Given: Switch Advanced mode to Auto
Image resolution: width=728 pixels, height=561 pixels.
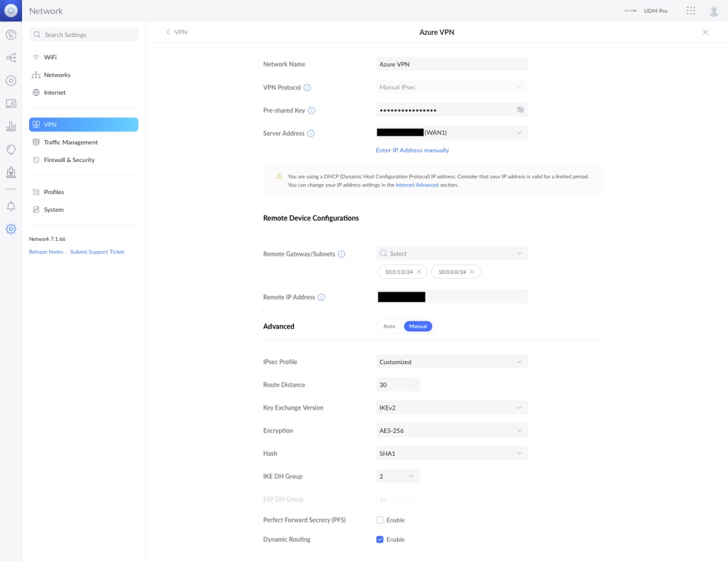Looking at the screenshot, I should (x=389, y=326).
